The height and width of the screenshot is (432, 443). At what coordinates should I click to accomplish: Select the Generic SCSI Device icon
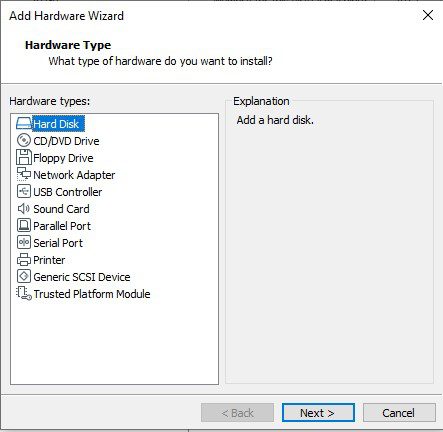24,276
